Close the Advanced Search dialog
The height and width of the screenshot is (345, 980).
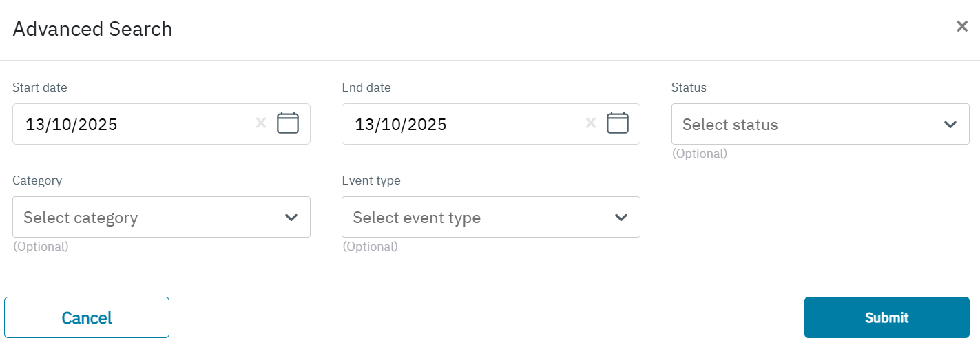click(x=962, y=27)
